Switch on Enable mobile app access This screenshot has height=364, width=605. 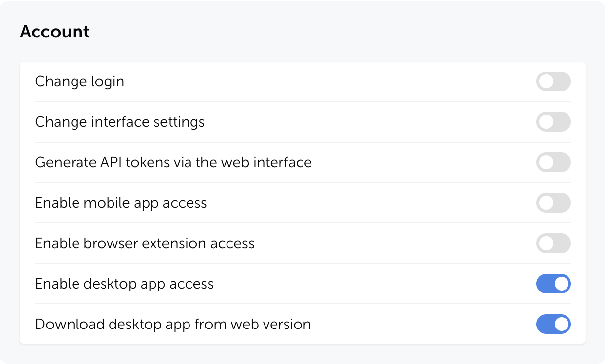(x=553, y=203)
